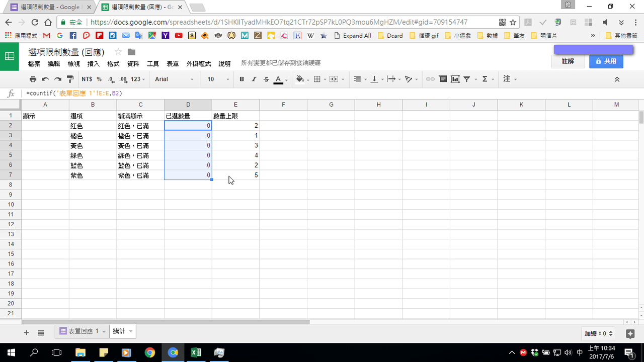The height and width of the screenshot is (362, 644).
Task: Open File Explorer from taskbar
Action: coord(80,352)
